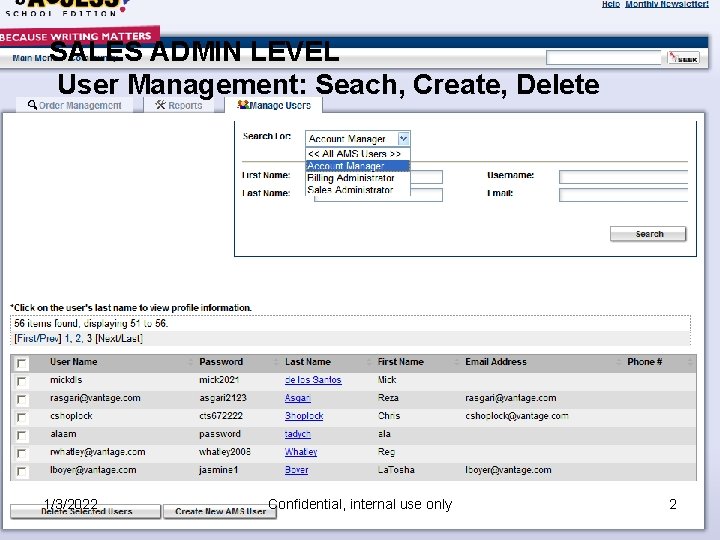Click the LaTosha first name cell
Screen dimensions: 720x540
pos(396,470)
